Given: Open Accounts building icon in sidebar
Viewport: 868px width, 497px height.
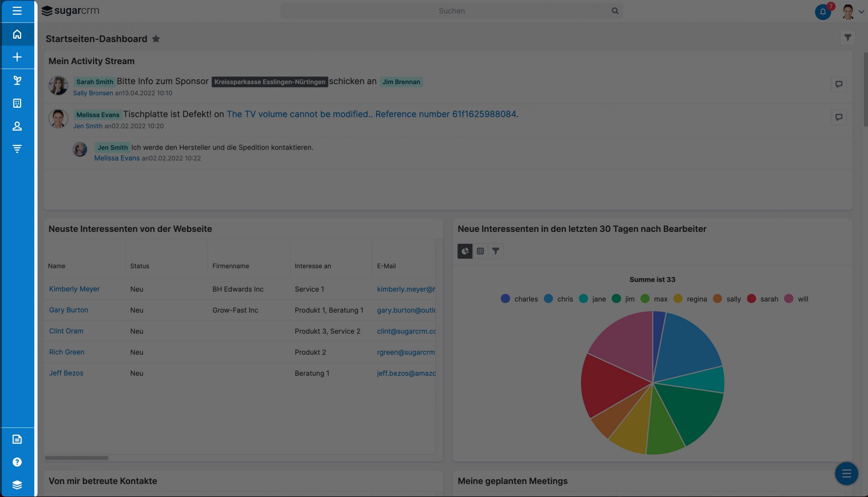Looking at the screenshot, I should click(x=17, y=103).
